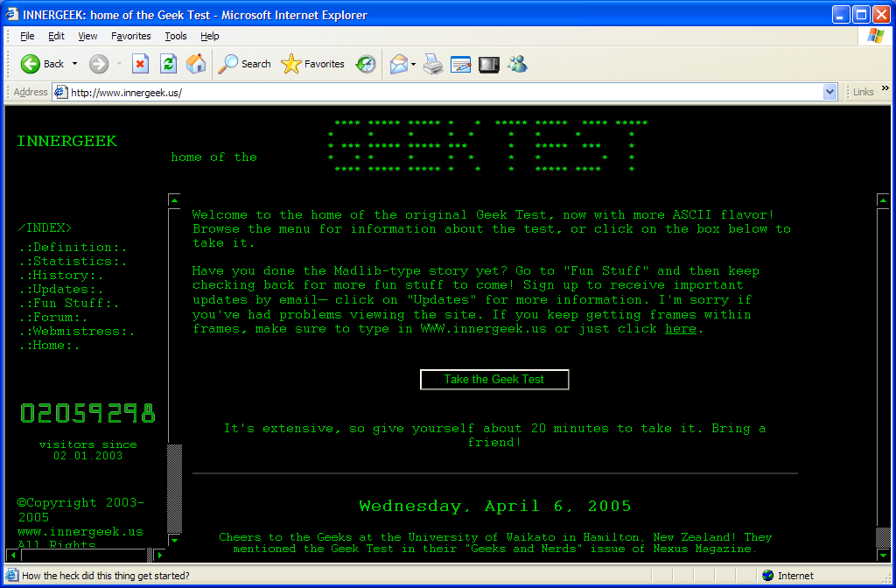The image size is (896, 588).
Task: Click the Links toolbar label
Action: coord(863,92)
